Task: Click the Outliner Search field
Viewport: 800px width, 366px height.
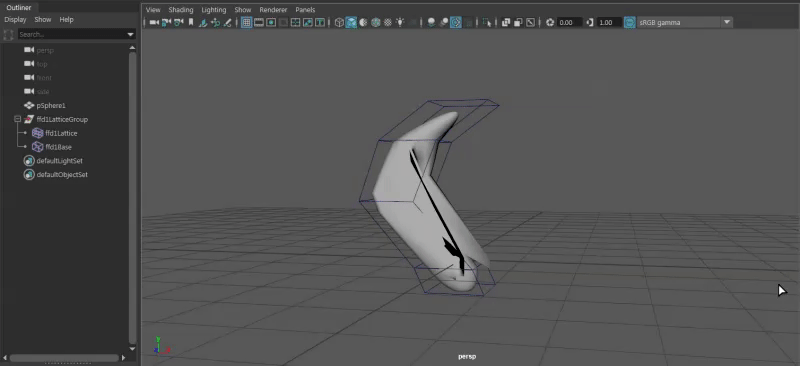Action: [x=71, y=34]
